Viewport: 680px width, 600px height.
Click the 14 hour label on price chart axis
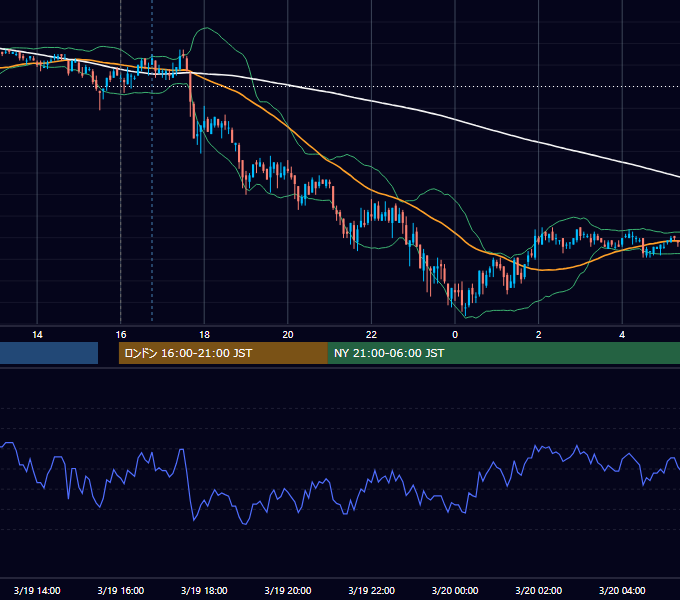tap(37, 335)
